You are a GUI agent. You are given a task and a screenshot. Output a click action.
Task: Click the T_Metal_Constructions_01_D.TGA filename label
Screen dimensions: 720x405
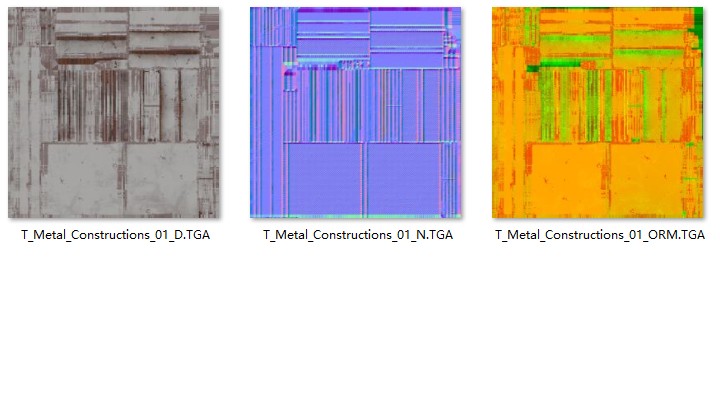tap(115, 235)
